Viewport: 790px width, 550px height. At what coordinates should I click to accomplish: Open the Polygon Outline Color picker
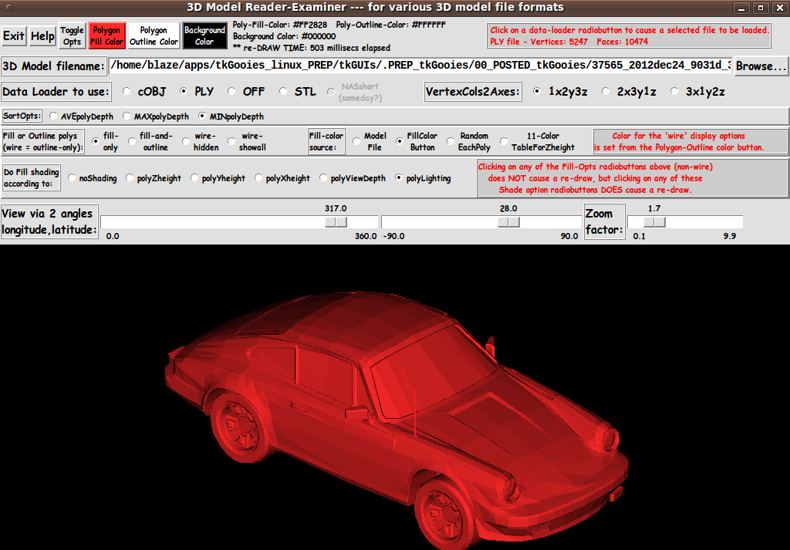tap(154, 36)
